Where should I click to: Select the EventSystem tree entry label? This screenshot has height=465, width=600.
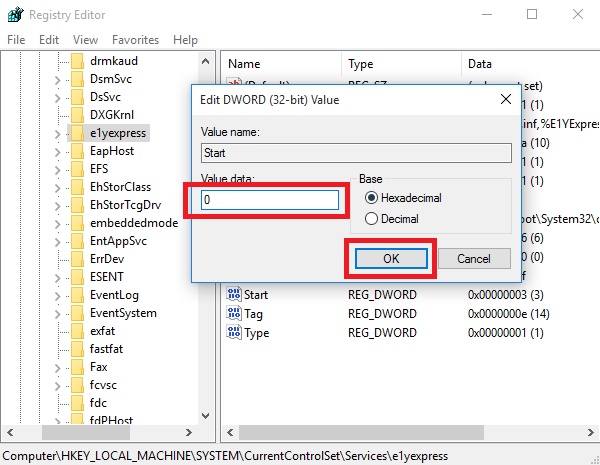point(123,313)
